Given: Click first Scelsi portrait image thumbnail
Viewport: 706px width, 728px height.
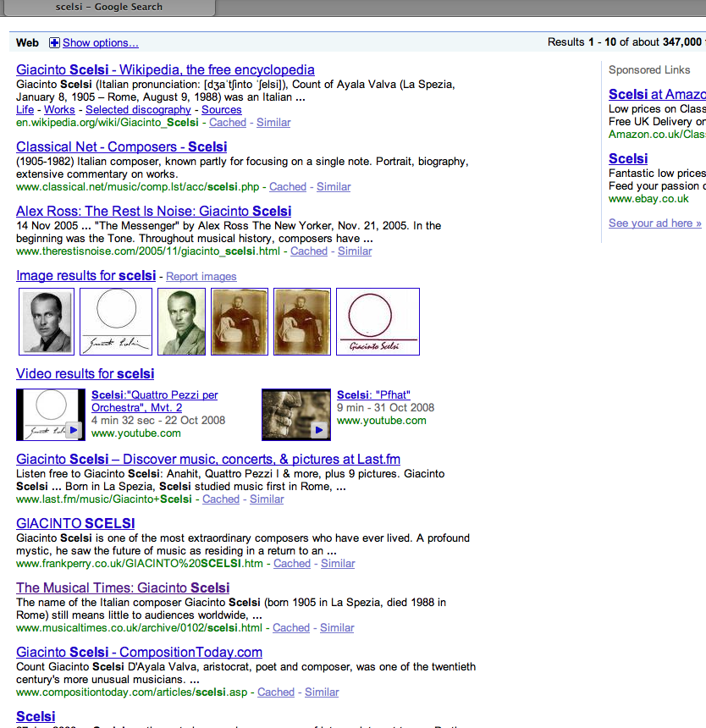Looking at the screenshot, I should click(x=47, y=322).
